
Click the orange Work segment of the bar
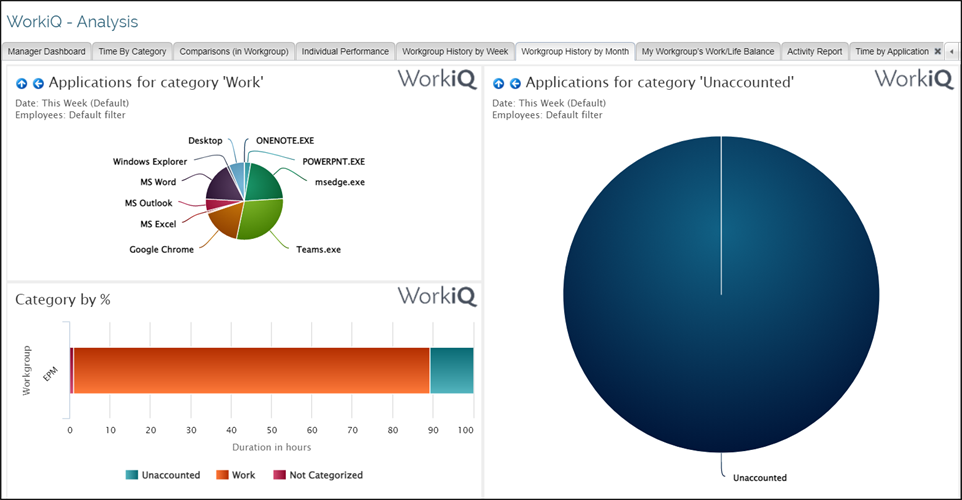tap(250, 371)
